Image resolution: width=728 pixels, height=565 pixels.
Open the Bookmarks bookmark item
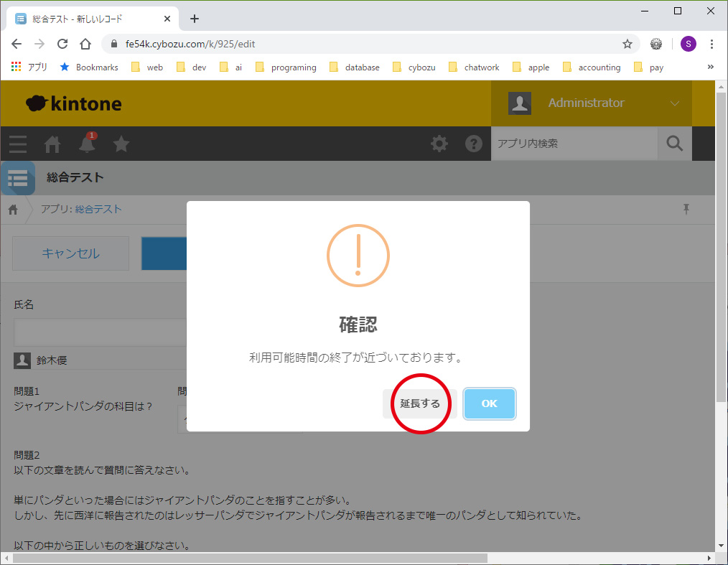pyautogui.click(x=89, y=67)
